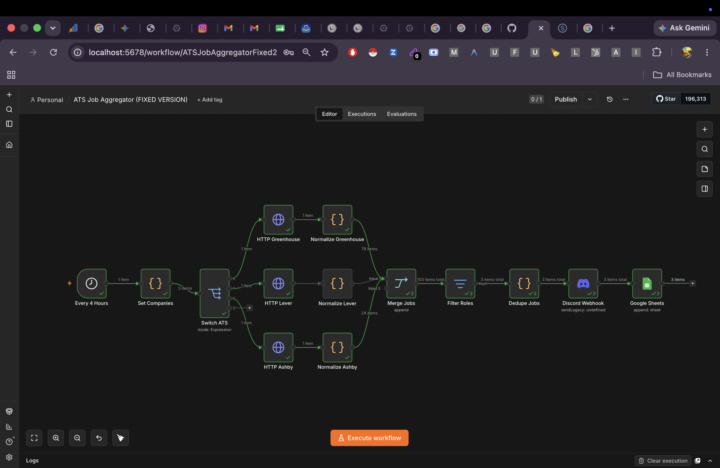Open workflow history clock icon
This screenshot has width=720, height=468.
tap(609, 99)
